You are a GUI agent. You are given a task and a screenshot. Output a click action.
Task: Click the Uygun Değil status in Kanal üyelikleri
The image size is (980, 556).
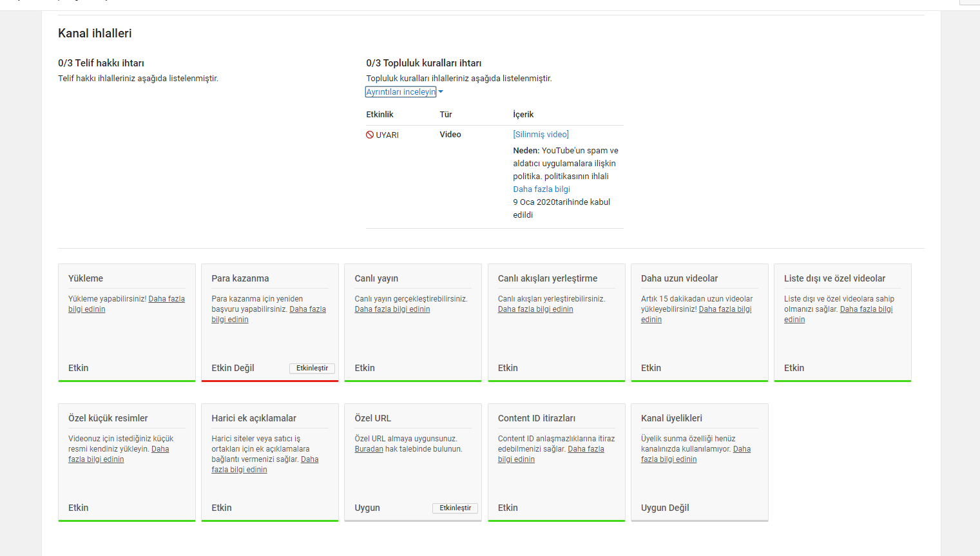point(665,508)
